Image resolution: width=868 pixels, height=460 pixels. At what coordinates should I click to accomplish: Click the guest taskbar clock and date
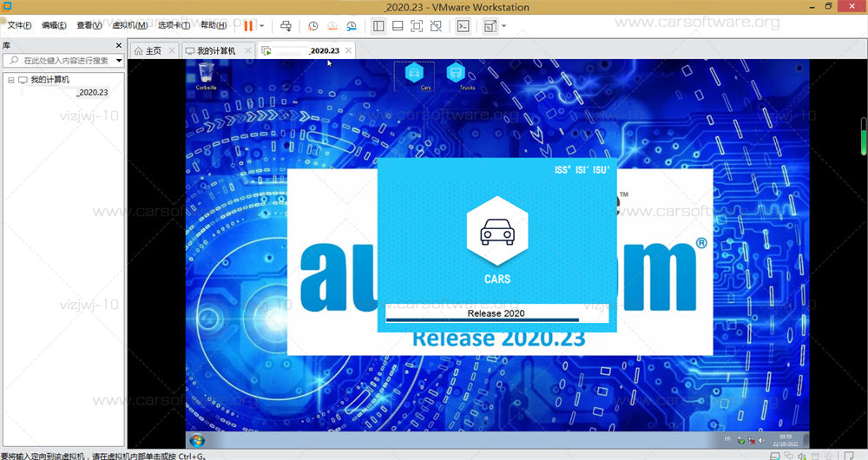[786, 441]
